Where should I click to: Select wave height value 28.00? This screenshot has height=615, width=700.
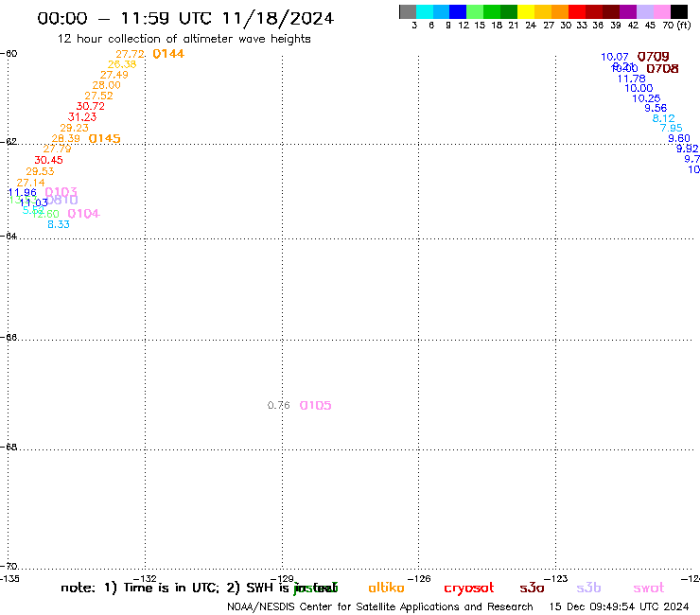106,85
